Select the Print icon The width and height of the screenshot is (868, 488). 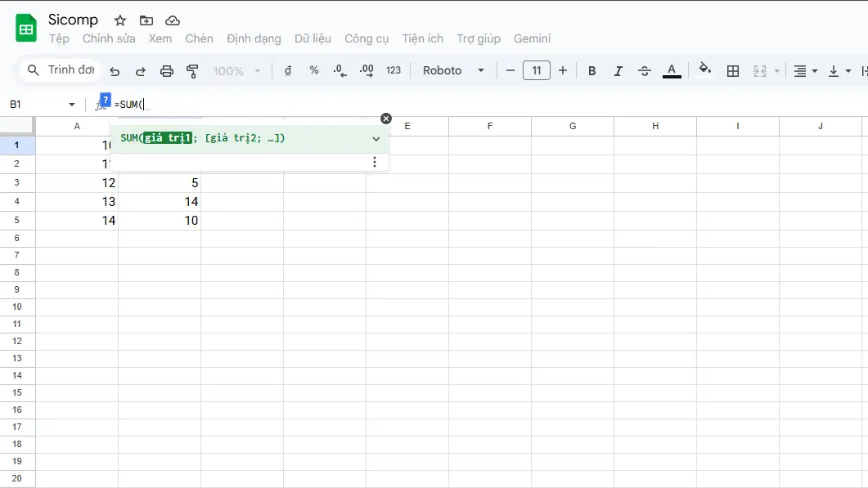tap(167, 70)
